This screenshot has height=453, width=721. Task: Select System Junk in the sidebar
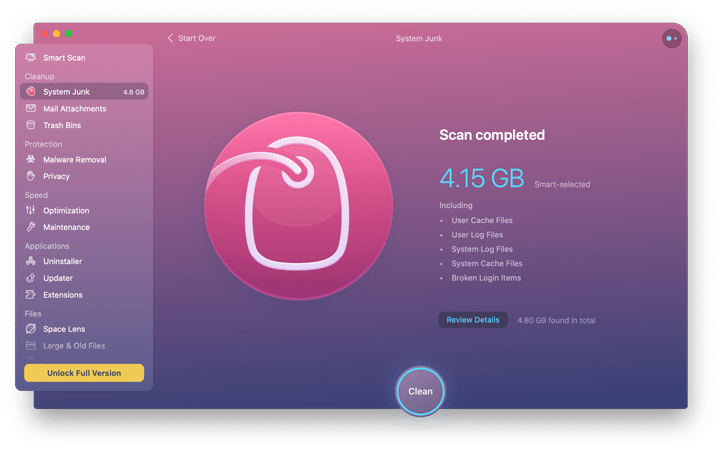[x=84, y=92]
